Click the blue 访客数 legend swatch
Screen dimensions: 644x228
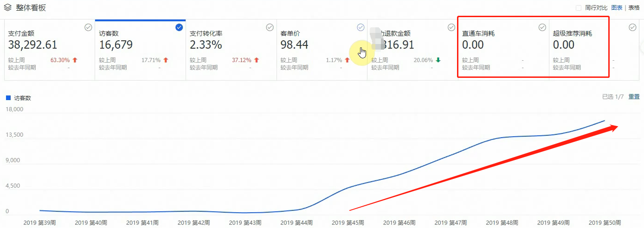[x=8, y=98]
